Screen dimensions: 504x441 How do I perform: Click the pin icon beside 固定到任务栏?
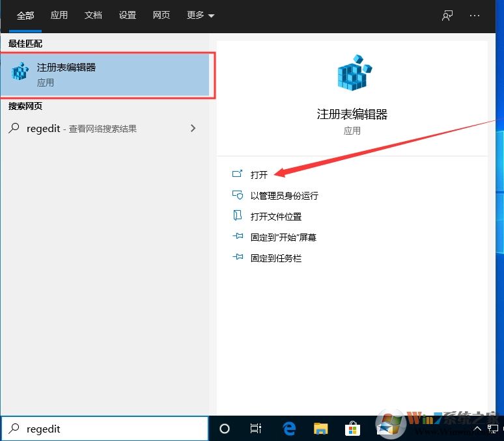coord(238,257)
